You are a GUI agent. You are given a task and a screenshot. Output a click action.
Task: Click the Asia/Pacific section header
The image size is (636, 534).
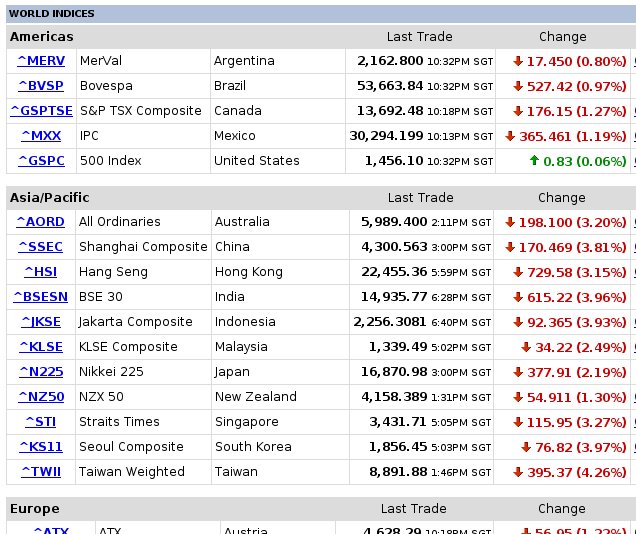pos(50,198)
